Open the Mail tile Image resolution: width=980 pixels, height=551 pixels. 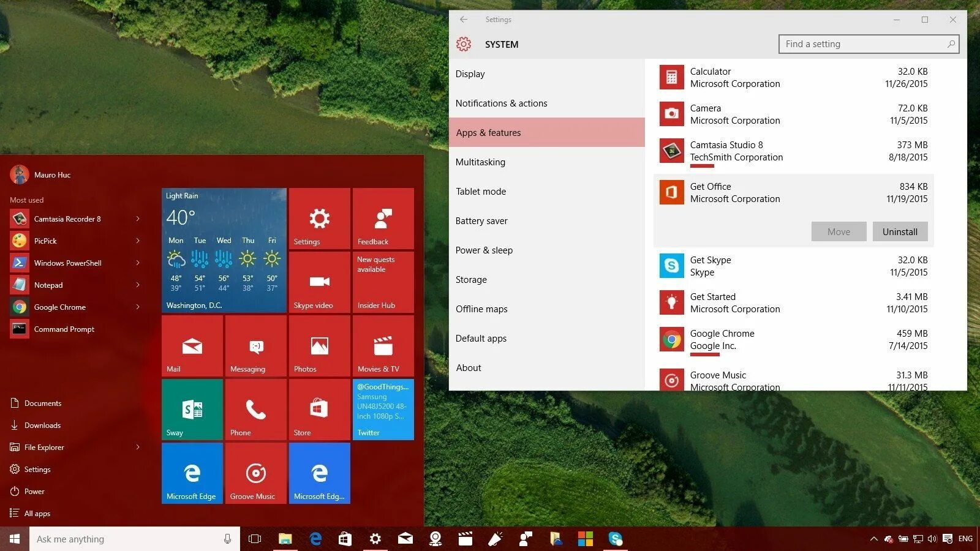click(192, 346)
